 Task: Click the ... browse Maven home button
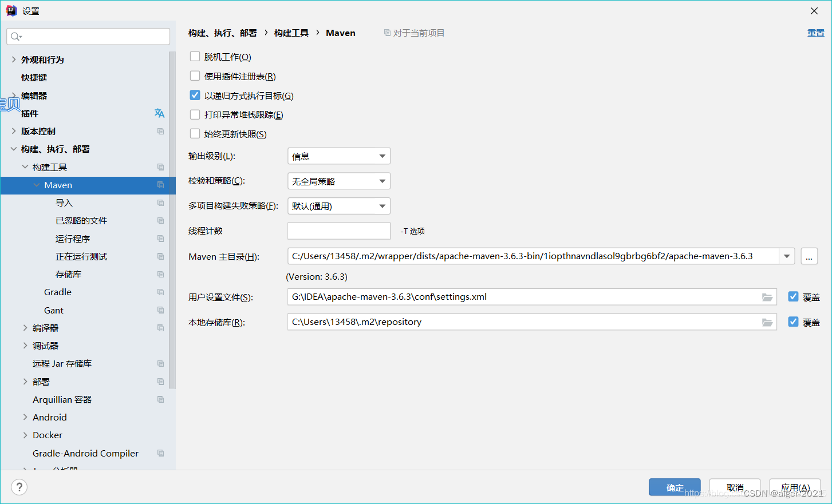point(809,256)
